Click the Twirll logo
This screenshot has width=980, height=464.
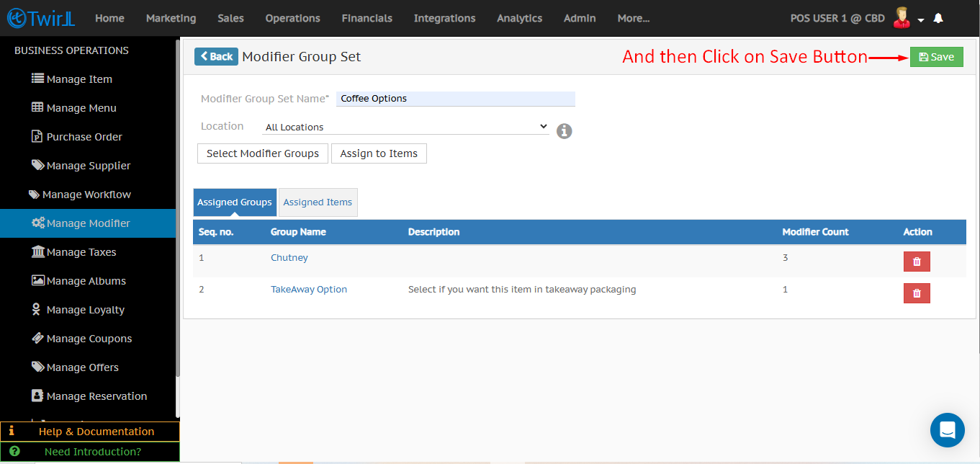[41, 18]
